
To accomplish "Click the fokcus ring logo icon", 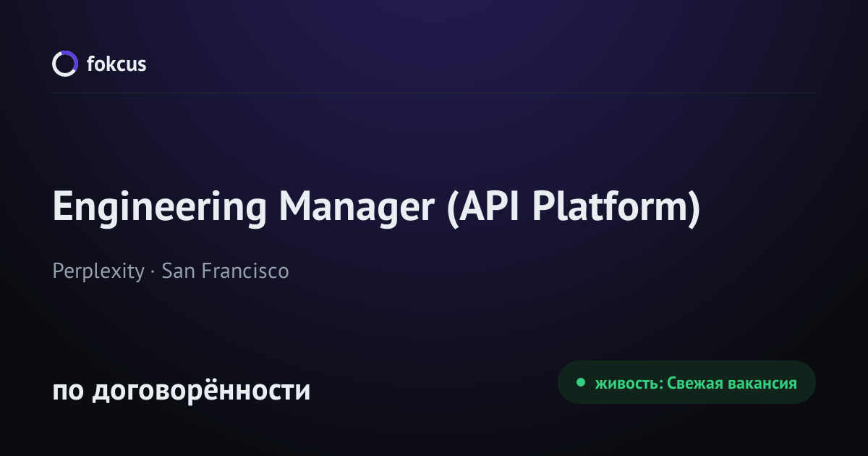I will (x=64, y=64).
